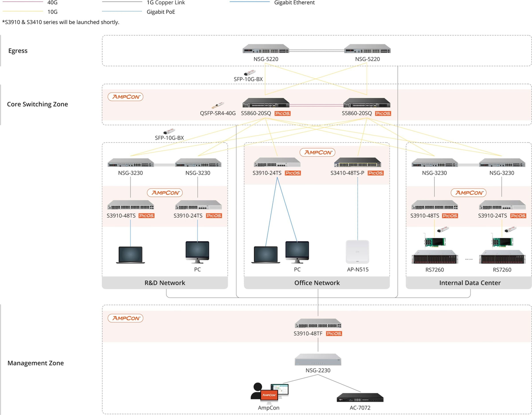The height and width of the screenshot is (415, 532).
Task: Click the S3910-48TF switch in Management Zone
Action: pyautogui.click(x=318, y=324)
